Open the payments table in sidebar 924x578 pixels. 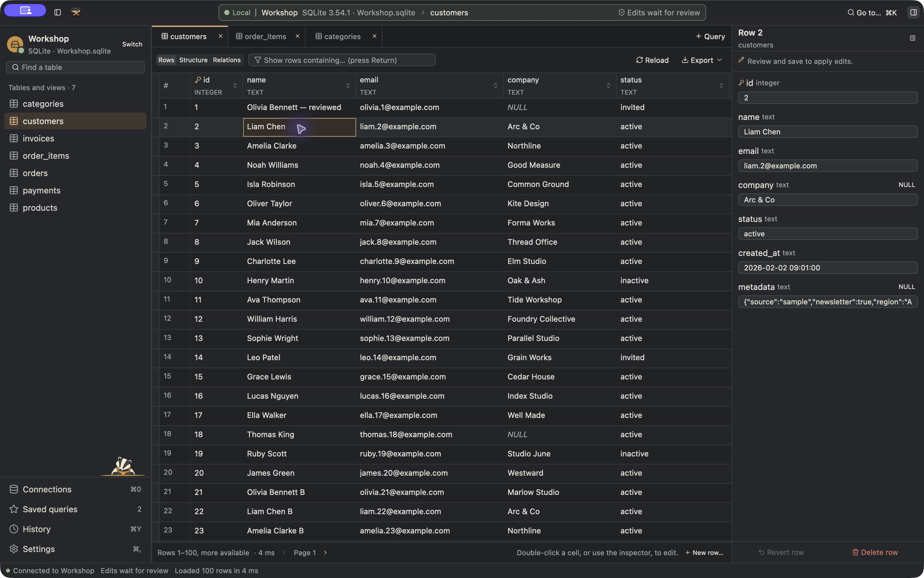click(x=75, y=191)
